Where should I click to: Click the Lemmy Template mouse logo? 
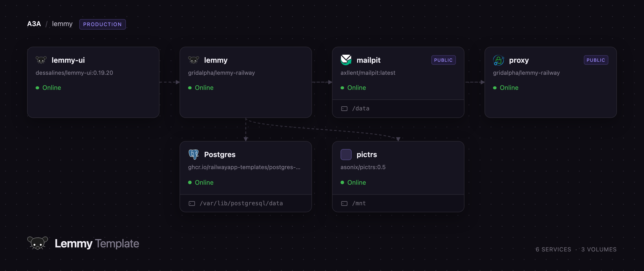(x=38, y=243)
